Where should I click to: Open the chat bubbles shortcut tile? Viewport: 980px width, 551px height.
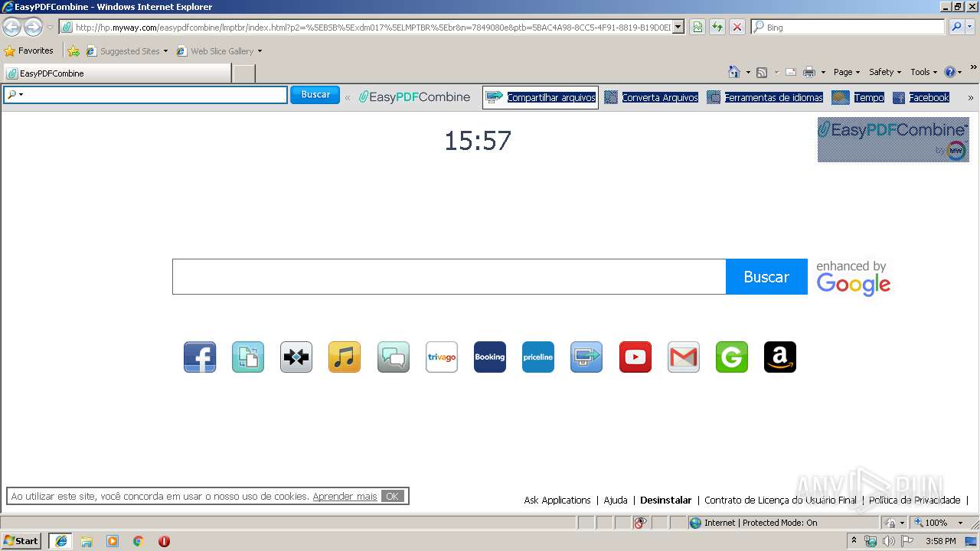(x=394, y=357)
